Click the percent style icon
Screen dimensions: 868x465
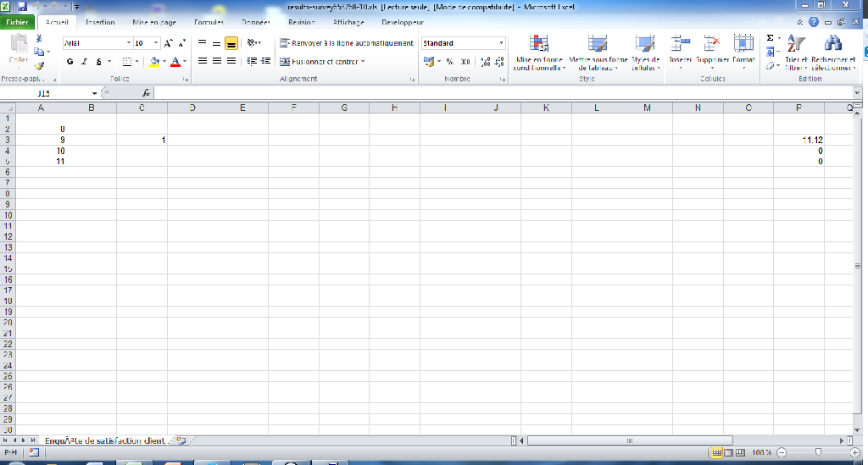coord(449,62)
